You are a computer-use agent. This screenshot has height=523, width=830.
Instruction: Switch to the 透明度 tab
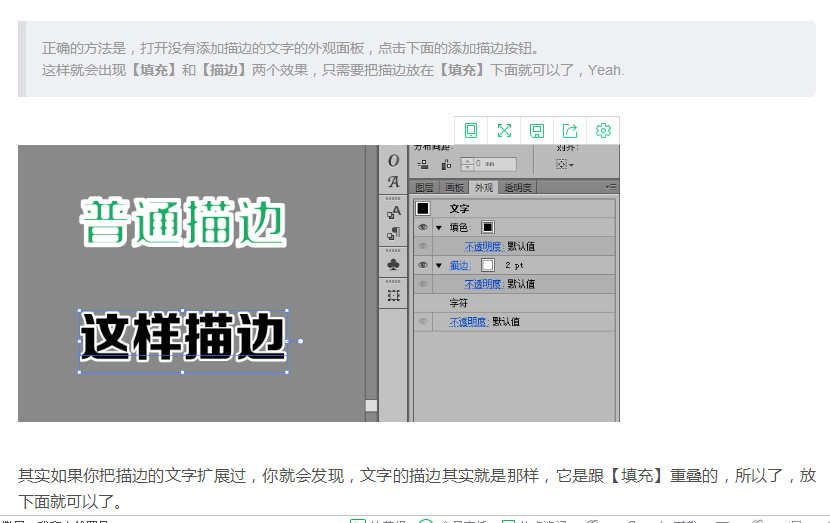517,187
